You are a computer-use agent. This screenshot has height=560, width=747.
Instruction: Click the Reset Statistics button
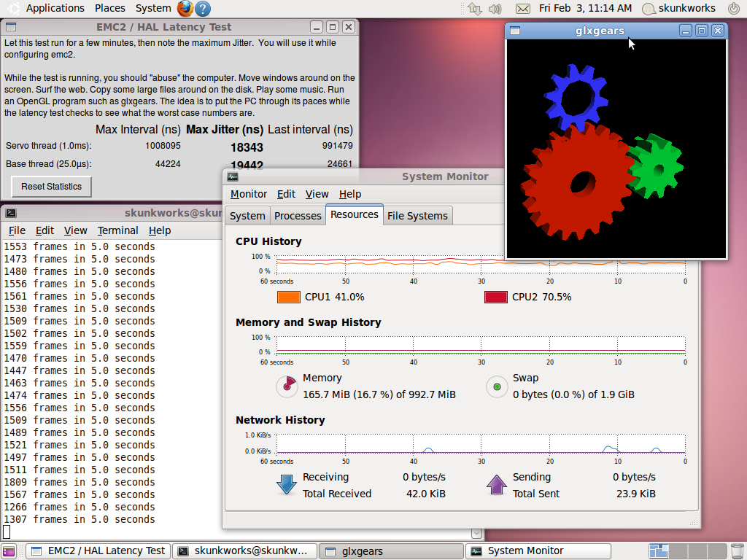pos(52,187)
